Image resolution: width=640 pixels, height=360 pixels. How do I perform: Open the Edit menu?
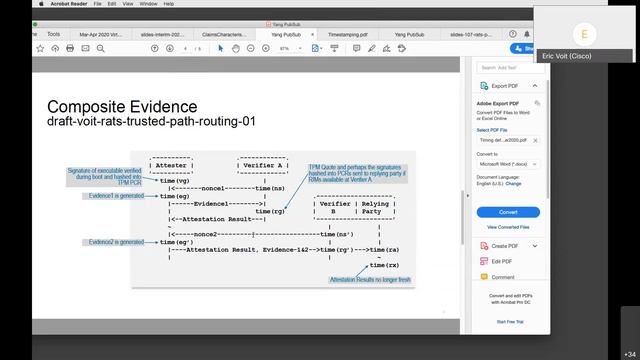(111, 4)
